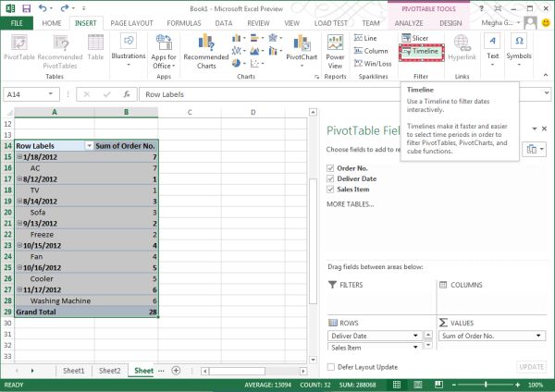The width and height of the screenshot is (555, 392).
Task: Open Excel Help question mark
Action: [x=481, y=8]
